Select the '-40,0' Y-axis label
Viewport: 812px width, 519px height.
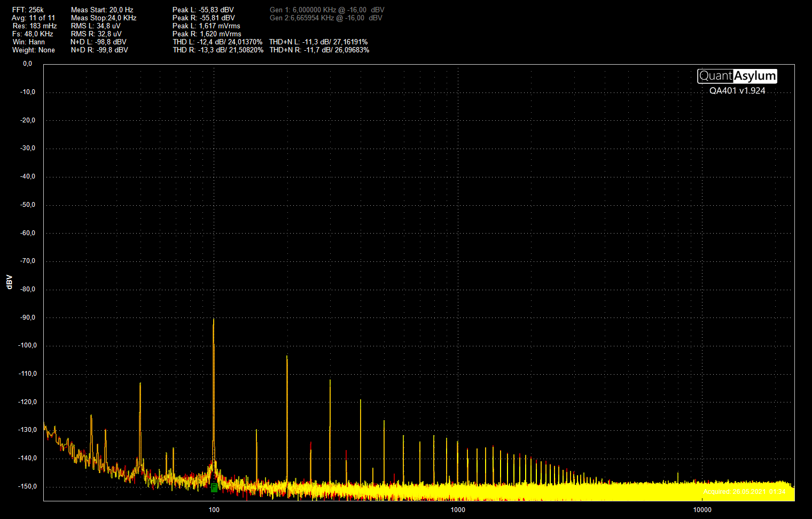tap(28, 176)
